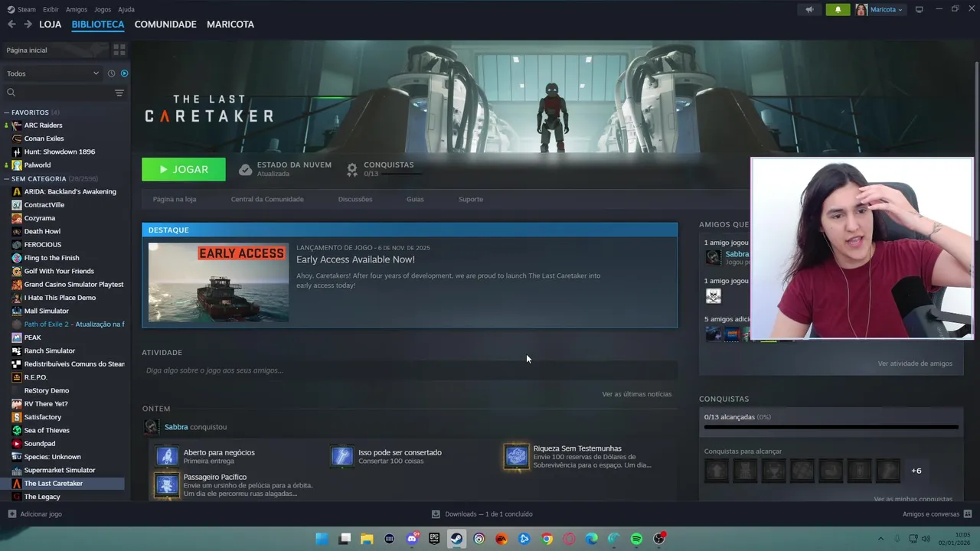Toggle the ready-to-play filter icon
Viewport: 980px width, 551px height.
point(124,73)
